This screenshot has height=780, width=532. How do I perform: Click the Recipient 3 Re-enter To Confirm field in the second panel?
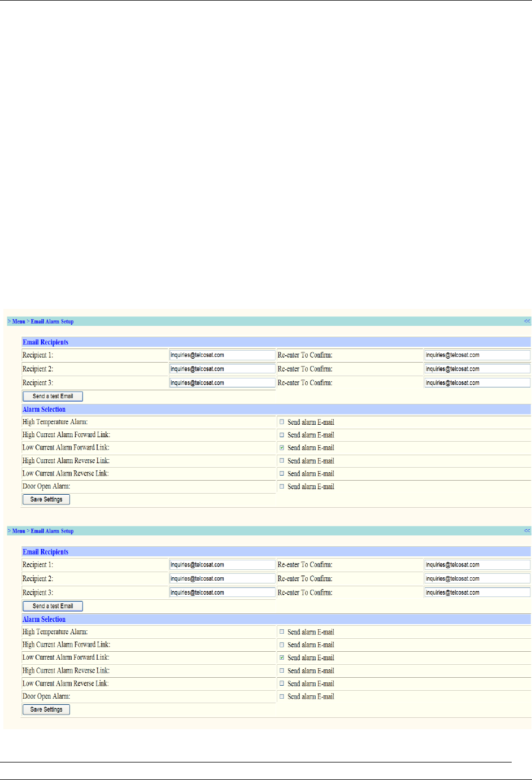477,592
